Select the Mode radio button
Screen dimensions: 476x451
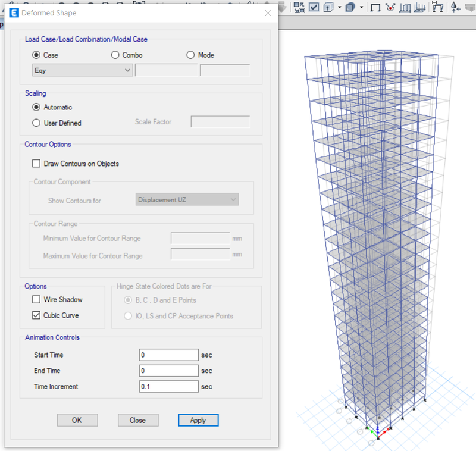[190, 55]
